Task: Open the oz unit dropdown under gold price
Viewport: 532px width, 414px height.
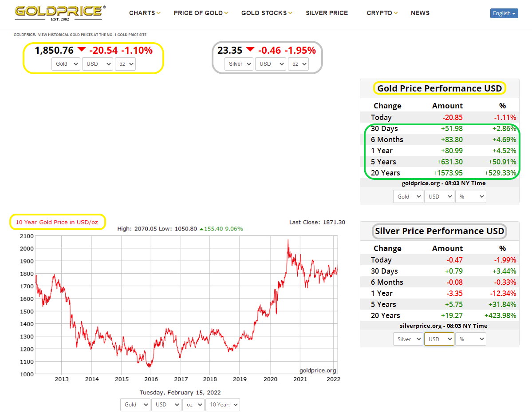Action: click(x=125, y=64)
